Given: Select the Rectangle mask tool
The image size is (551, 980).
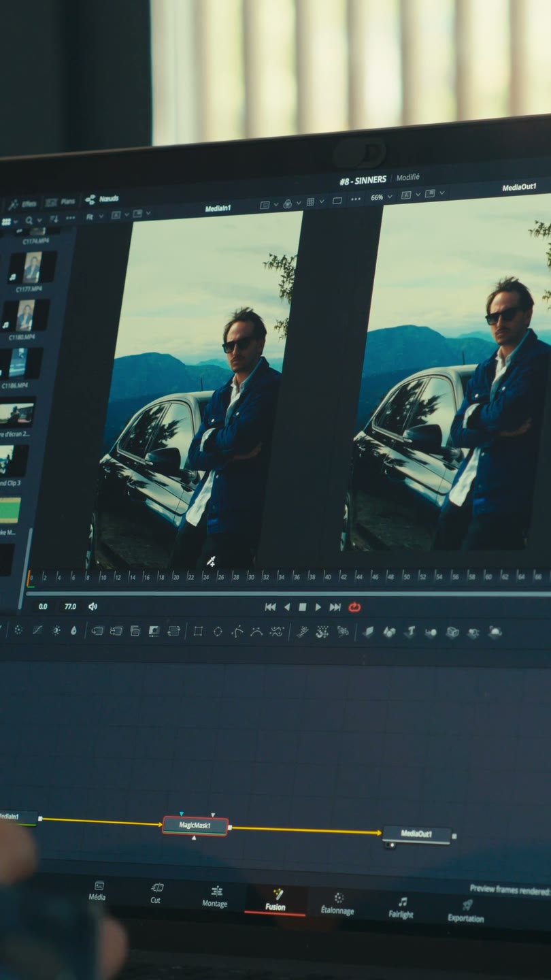Looking at the screenshot, I should pyautogui.click(x=198, y=631).
